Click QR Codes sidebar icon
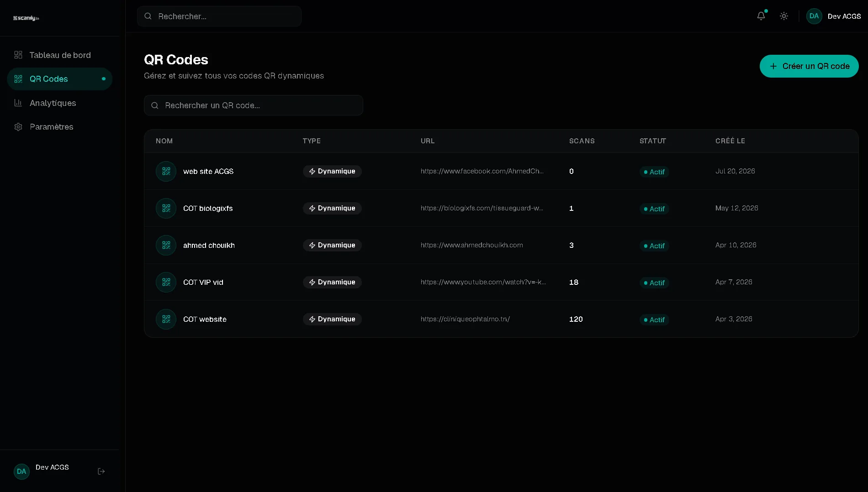The image size is (868, 492). 18,79
